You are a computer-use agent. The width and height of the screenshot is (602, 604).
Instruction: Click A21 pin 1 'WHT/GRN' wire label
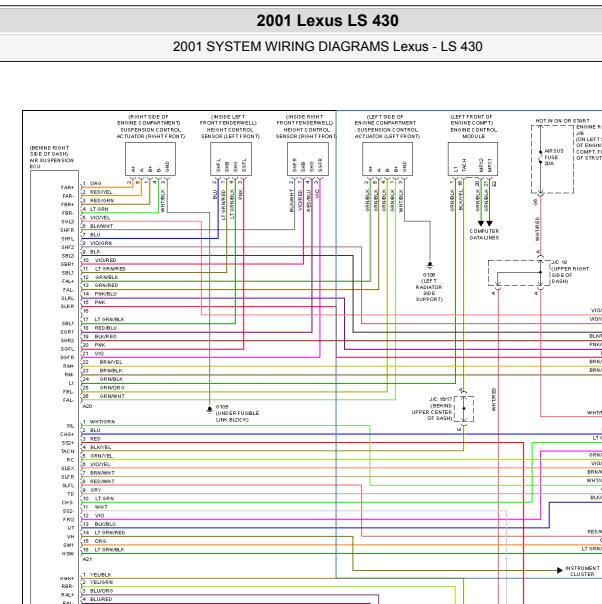coord(102,422)
